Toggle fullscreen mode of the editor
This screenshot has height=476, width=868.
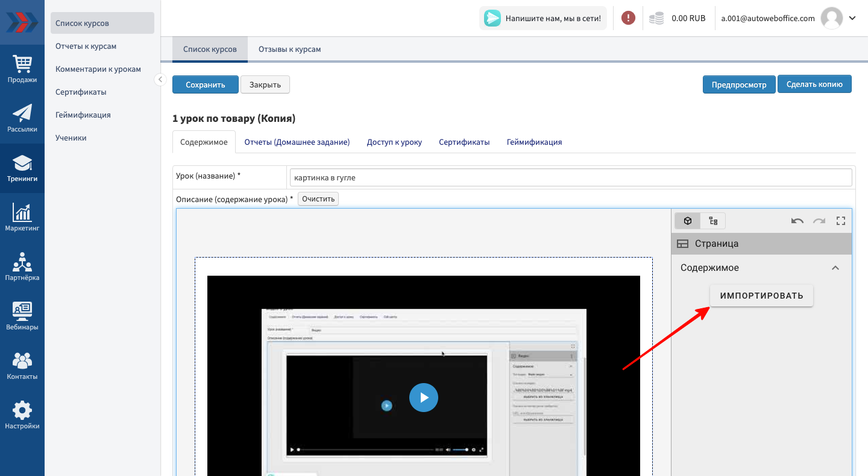pyautogui.click(x=841, y=221)
